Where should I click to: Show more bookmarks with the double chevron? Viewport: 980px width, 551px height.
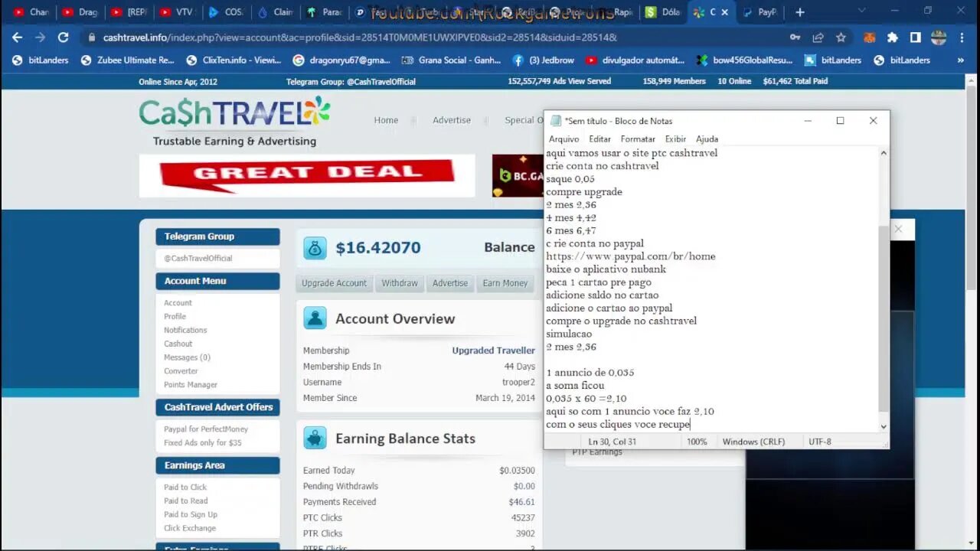tap(960, 60)
